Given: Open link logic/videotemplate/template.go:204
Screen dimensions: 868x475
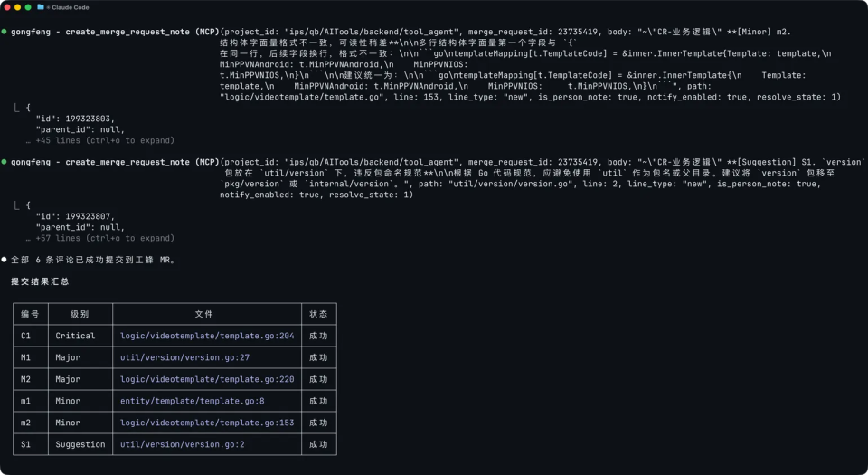Looking at the screenshot, I should tap(207, 336).
